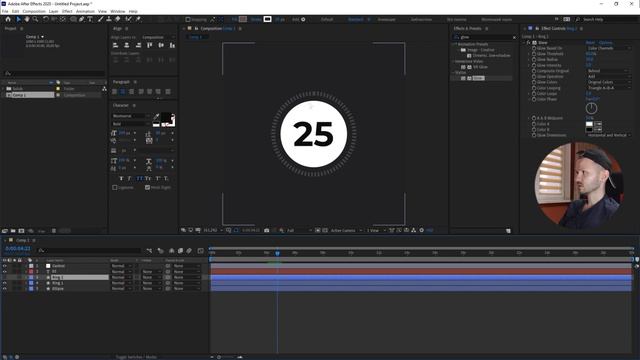
Task: Toggle the Ligatures checkbox
Action: tap(115, 187)
